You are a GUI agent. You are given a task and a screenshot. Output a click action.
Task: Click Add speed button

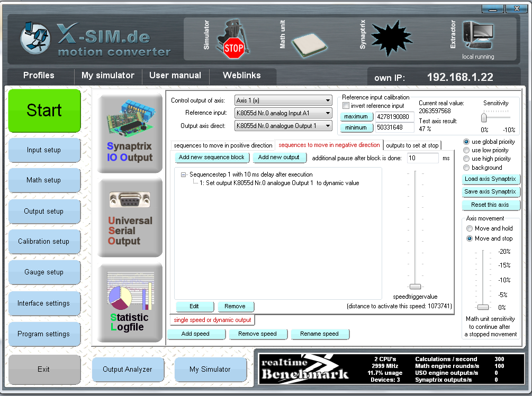(196, 334)
